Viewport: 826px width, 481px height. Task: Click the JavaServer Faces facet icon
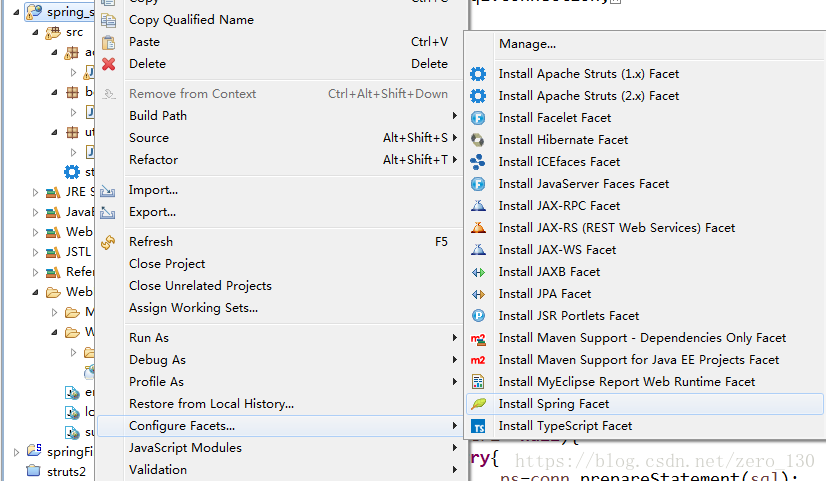[x=478, y=184]
